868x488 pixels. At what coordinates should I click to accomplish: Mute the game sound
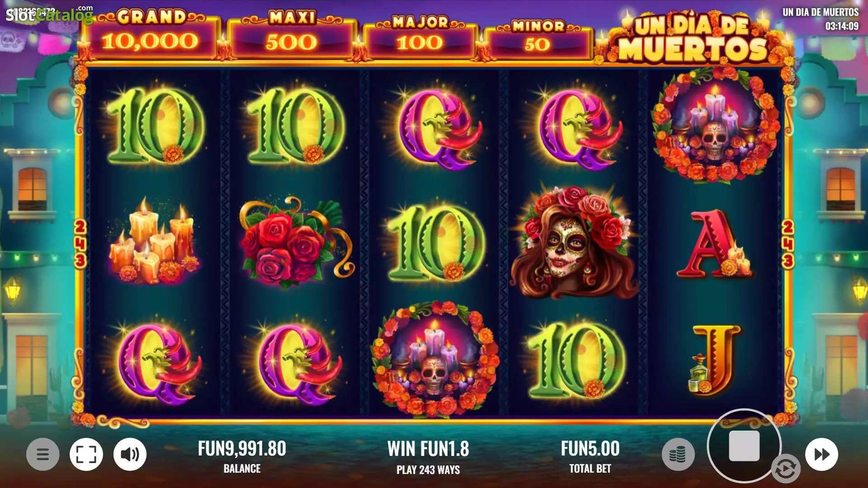(130, 454)
